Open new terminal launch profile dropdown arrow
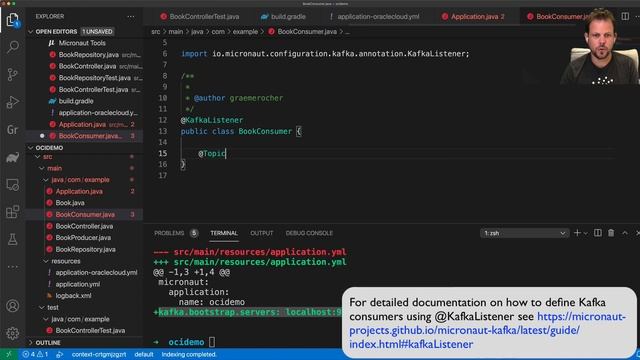640x360 pixels. (x=586, y=233)
